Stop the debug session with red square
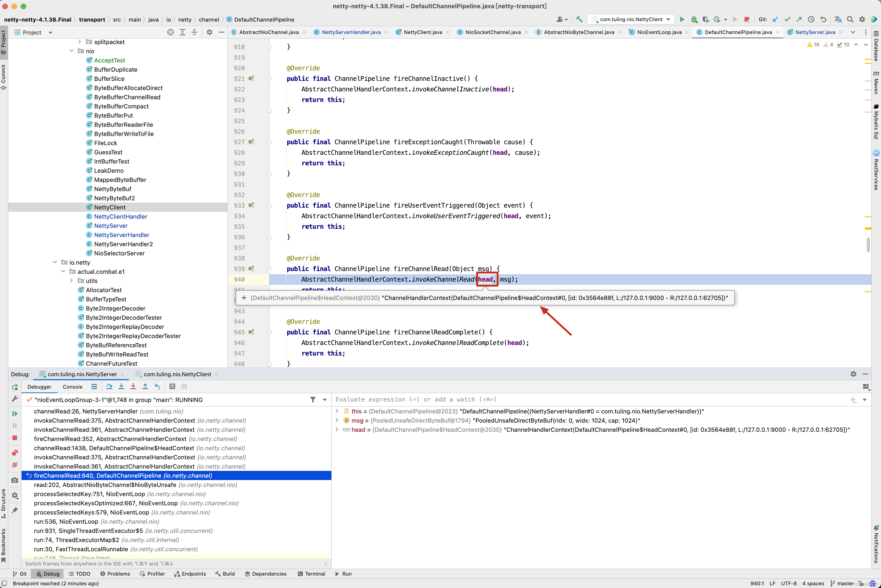The width and height of the screenshot is (881, 588). 15,438
